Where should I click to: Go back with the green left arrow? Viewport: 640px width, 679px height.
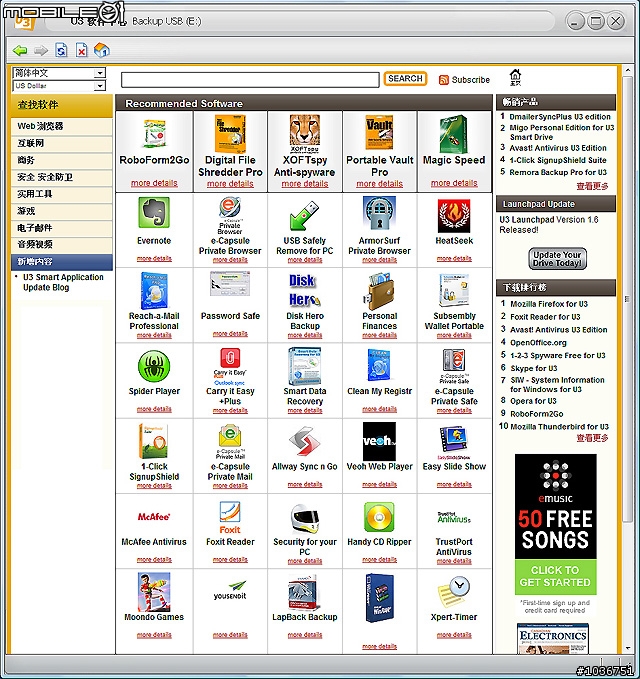pos(20,51)
